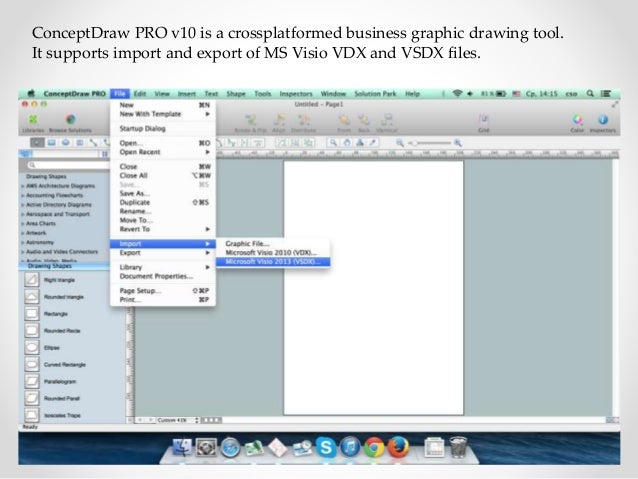Select the rectangle drawing tool

tap(51, 143)
